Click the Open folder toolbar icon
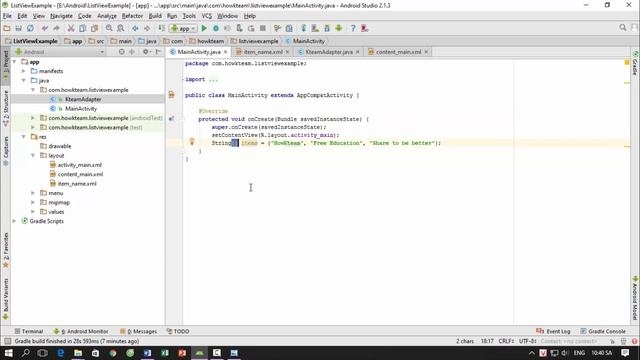This screenshot has width=640, height=360. point(7,28)
